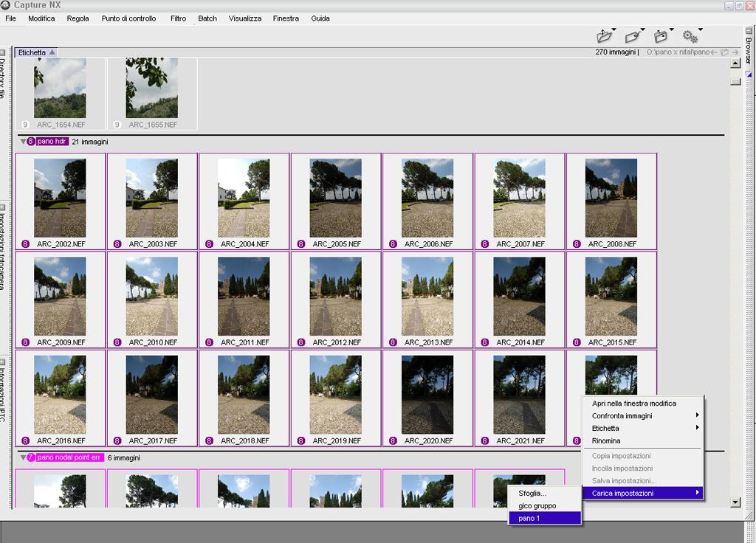Click the magenta 7 badge of pano nodal point err

click(x=31, y=457)
